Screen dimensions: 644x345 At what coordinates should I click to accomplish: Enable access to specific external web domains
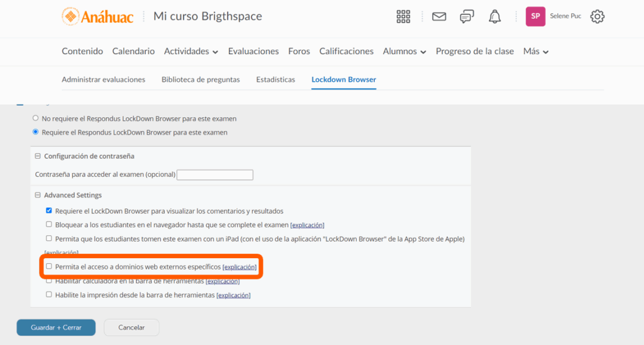[x=49, y=267]
